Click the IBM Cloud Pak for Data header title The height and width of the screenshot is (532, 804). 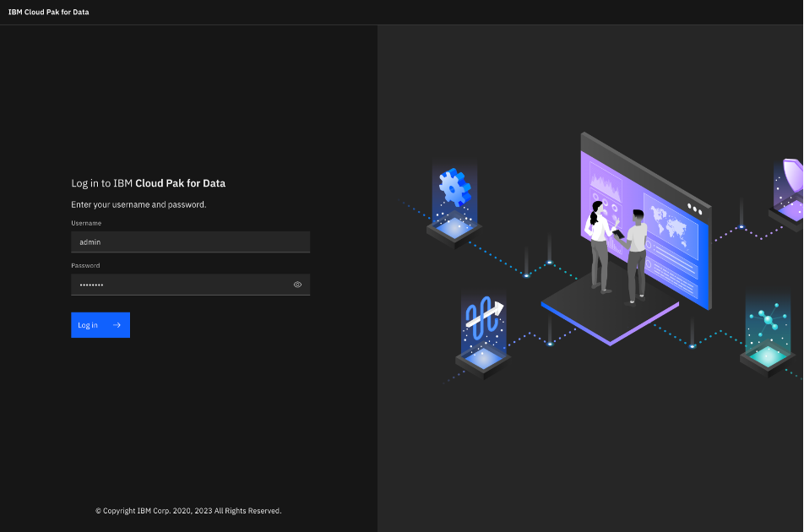pyautogui.click(x=48, y=12)
